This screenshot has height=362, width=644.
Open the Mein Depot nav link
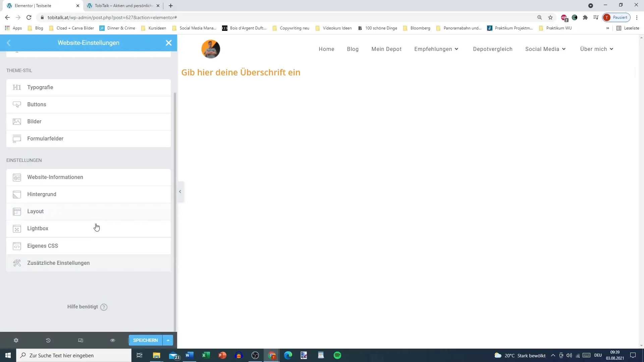[386, 49]
